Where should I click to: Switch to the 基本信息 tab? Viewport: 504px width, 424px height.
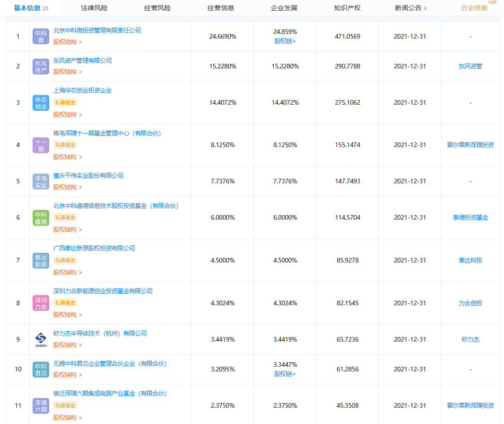pyautogui.click(x=31, y=8)
